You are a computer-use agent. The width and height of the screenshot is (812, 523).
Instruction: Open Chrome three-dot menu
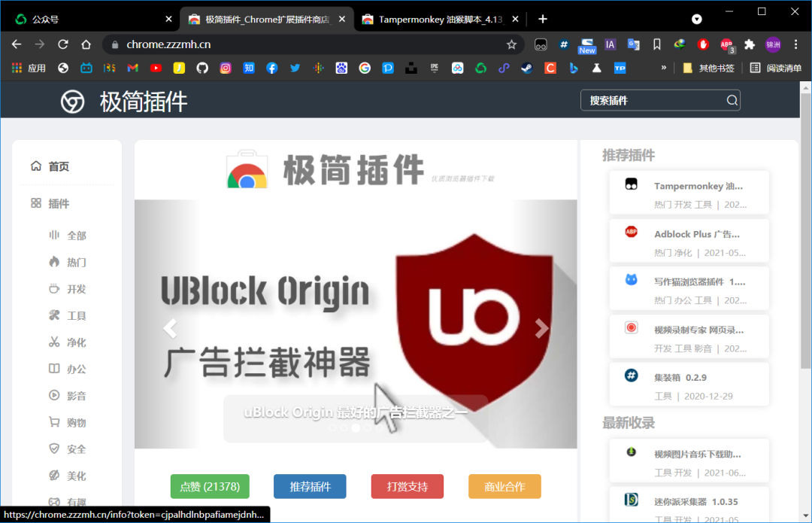[796, 44]
